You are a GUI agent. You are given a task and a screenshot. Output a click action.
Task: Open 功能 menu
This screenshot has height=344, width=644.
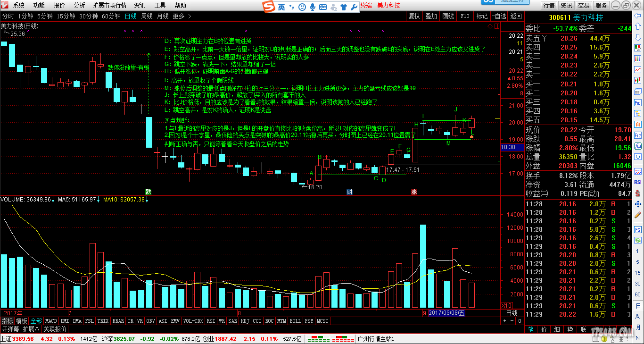click(x=39, y=5)
